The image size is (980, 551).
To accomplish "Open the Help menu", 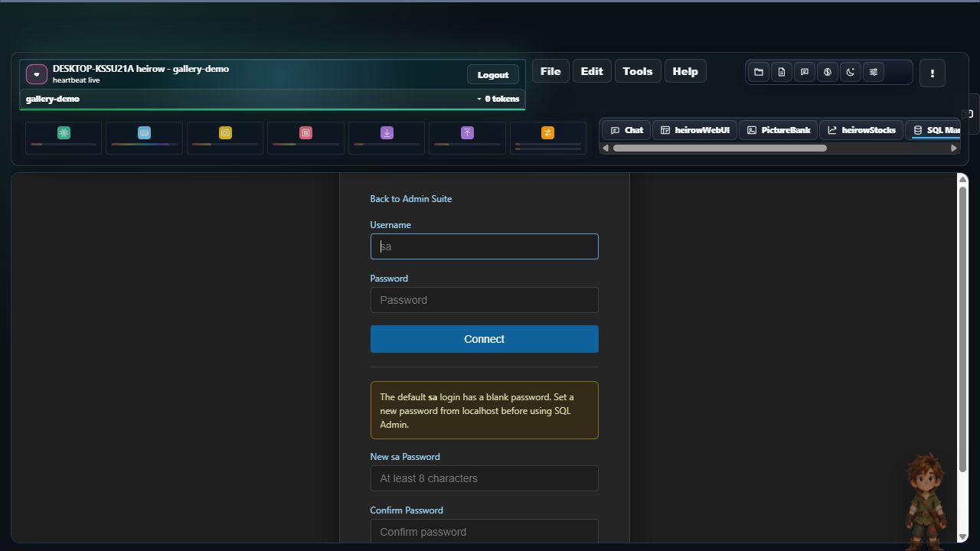I will [685, 71].
